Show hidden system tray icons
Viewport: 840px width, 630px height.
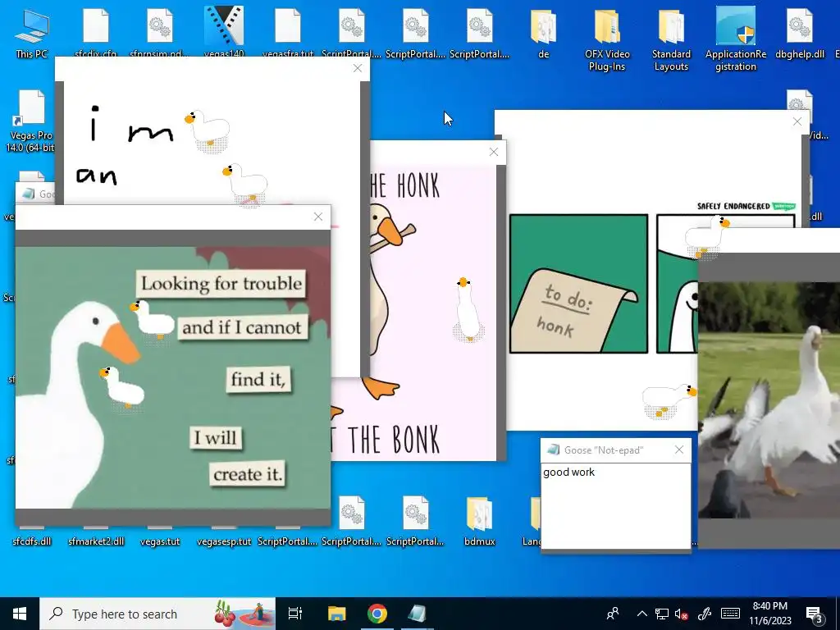pos(641,614)
